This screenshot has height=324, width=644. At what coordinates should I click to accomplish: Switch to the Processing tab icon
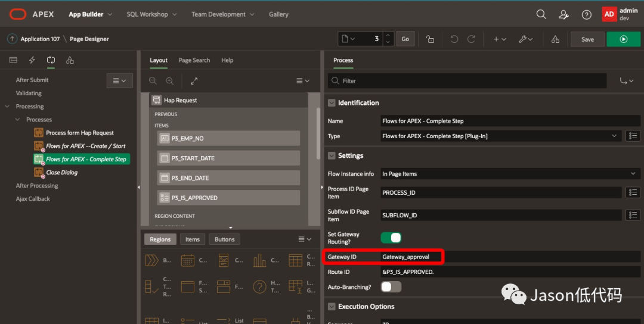(x=51, y=60)
